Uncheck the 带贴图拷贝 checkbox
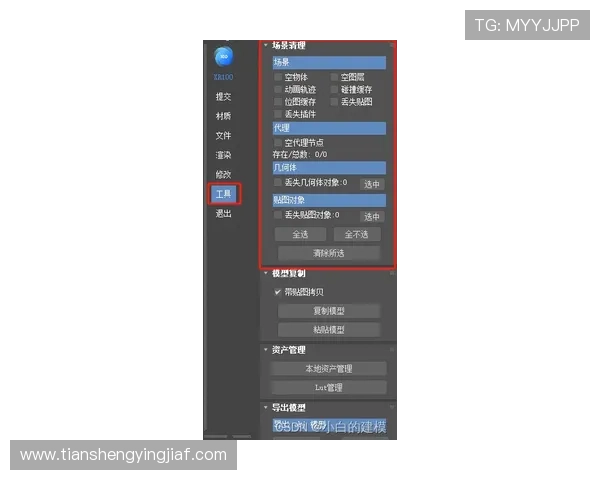Image resolution: width=600 pixels, height=480 pixels. pos(278,292)
